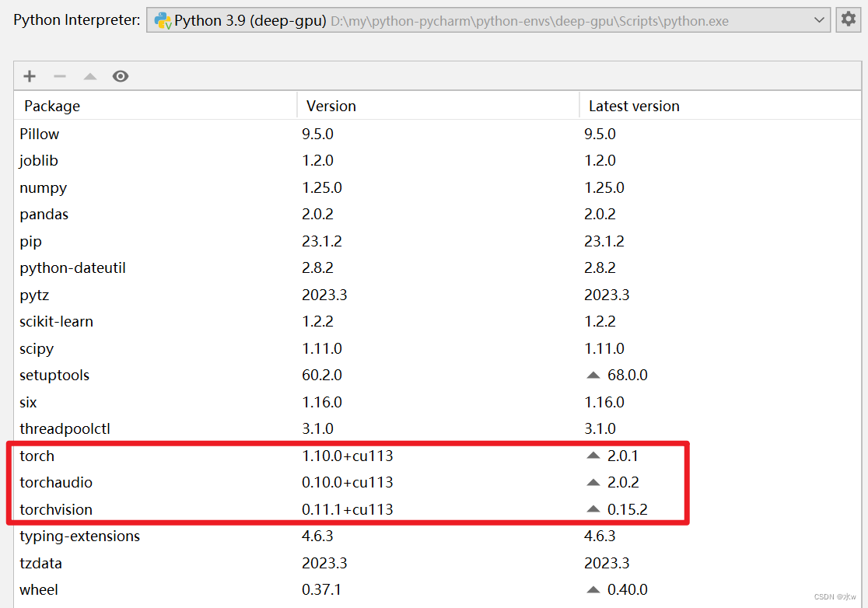
Task: Expand the interpreter list with the chevron
Action: click(x=817, y=19)
